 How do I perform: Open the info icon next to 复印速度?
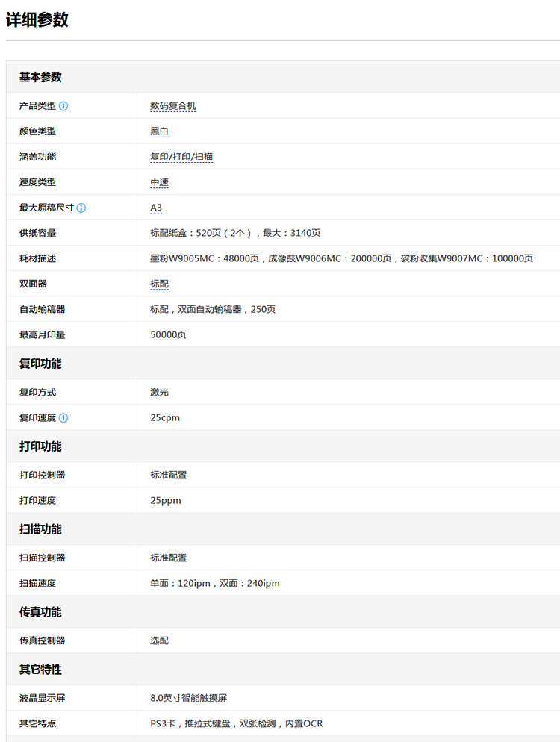63,417
